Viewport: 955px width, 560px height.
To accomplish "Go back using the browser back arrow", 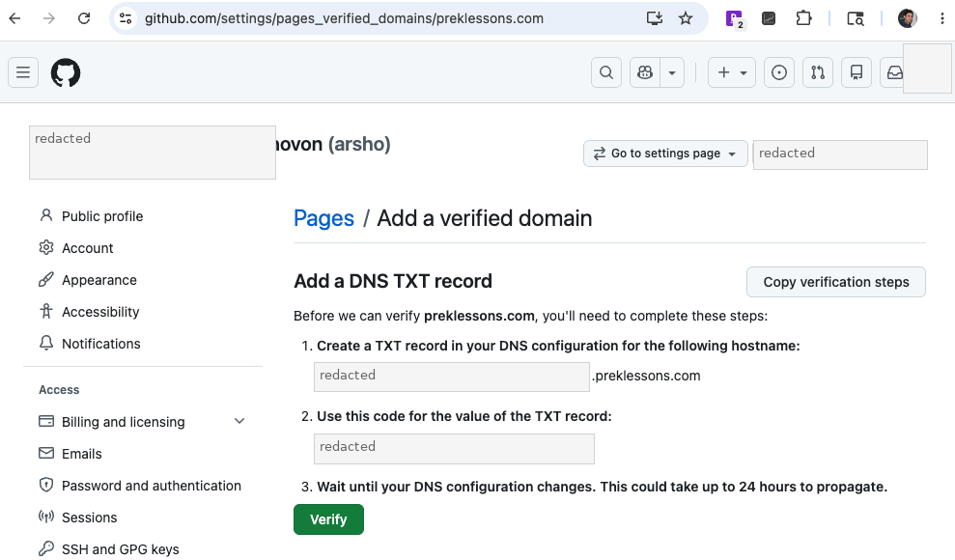I will 15,18.
